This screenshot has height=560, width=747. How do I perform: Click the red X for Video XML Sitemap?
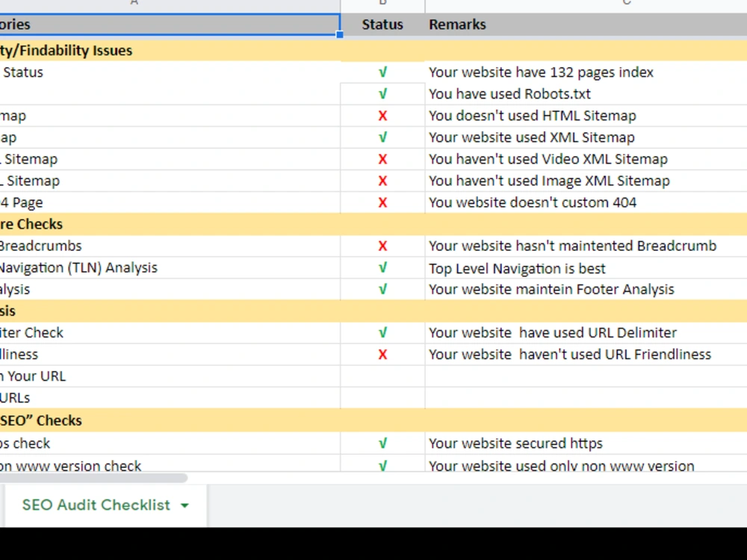[x=382, y=159]
